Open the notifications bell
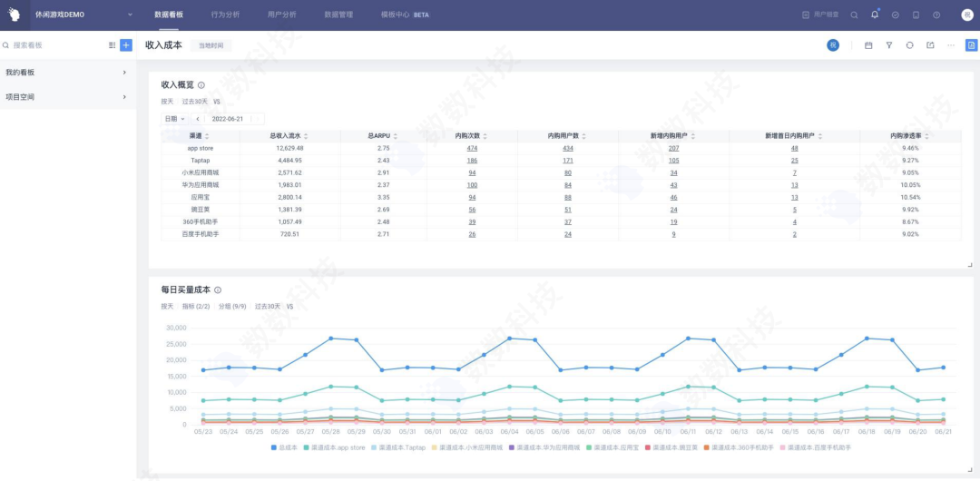This screenshot has width=980, height=481. [x=875, y=15]
